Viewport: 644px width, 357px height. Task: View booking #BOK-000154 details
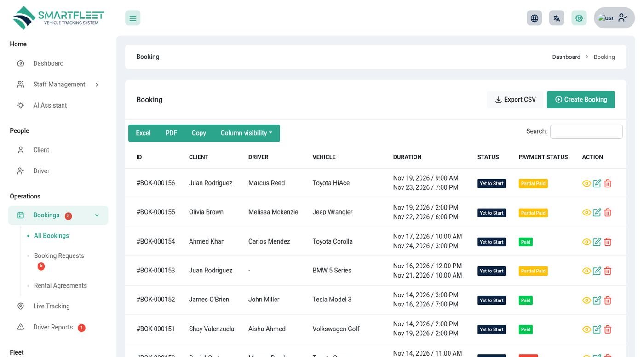(x=586, y=242)
